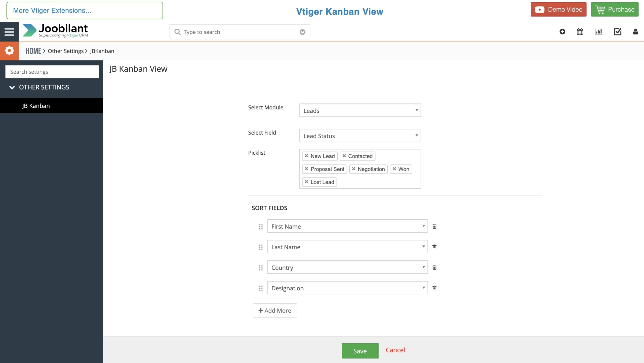Open the user profile icon
This screenshot has height=363, width=644.
click(x=635, y=32)
